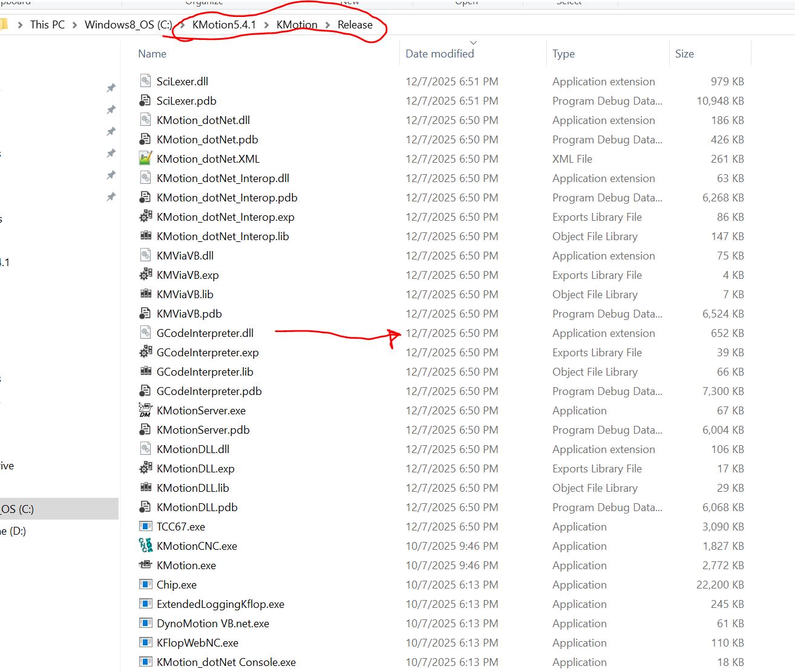Click the KMotionCNC.exe file icon

(x=145, y=546)
